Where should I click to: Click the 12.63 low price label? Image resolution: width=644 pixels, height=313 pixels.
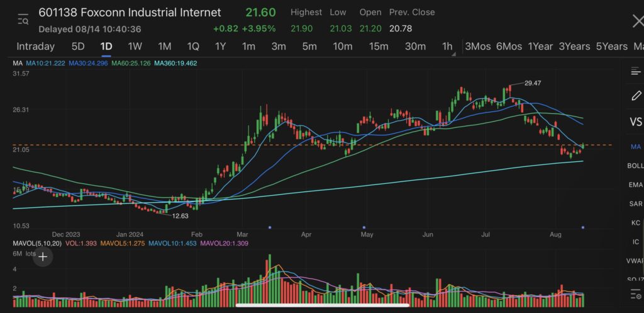click(x=180, y=216)
